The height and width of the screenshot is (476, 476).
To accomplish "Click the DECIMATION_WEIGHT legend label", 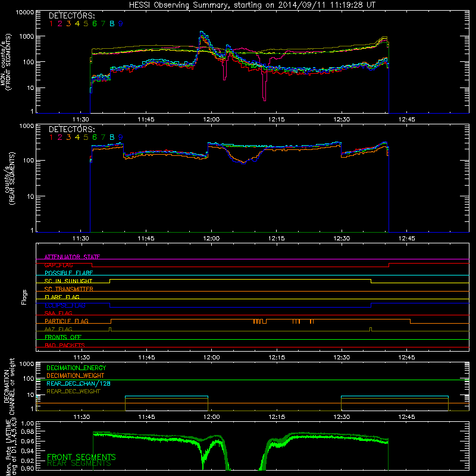I will pos(76,375).
